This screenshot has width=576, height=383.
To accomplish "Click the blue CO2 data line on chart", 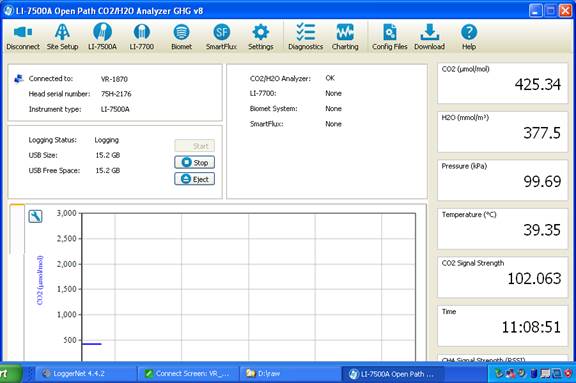I will coord(91,344).
